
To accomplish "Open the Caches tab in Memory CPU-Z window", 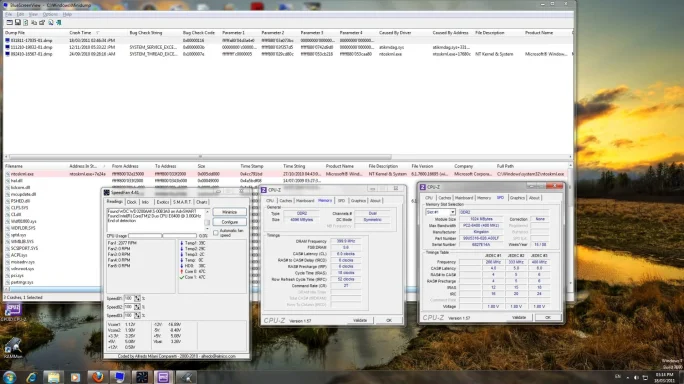I will (286, 201).
